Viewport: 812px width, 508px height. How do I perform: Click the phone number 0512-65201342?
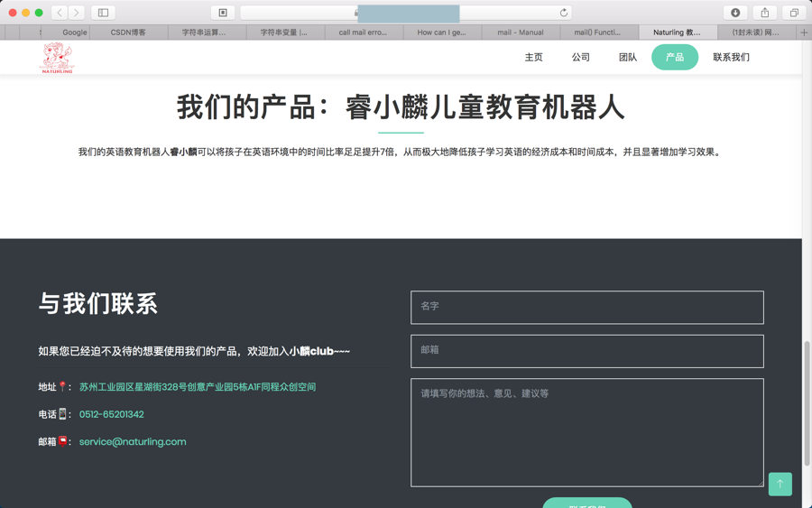[x=111, y=414]
